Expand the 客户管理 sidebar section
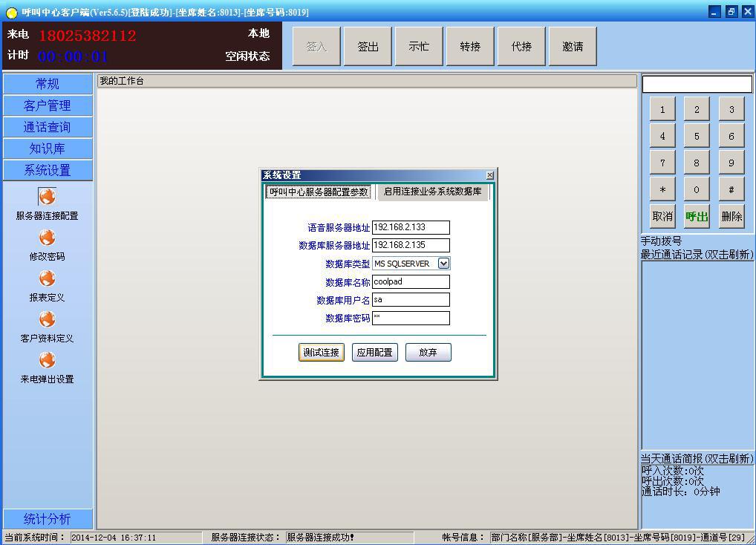This screenshot has width=756, height=545. coord(48,105)
